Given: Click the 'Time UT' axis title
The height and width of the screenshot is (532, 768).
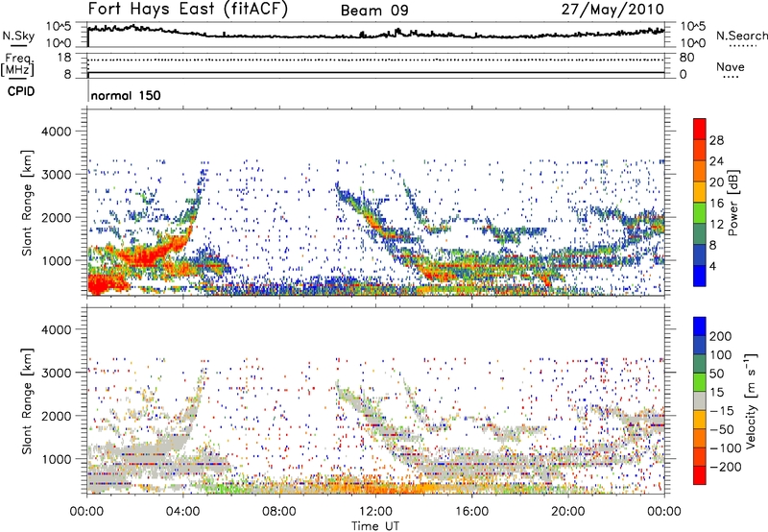Looking at the screenshot, I should coord(375,526).
